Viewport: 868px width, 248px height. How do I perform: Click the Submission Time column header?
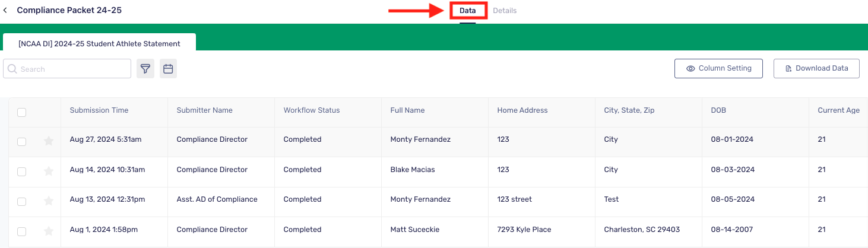tap(99, 110)
